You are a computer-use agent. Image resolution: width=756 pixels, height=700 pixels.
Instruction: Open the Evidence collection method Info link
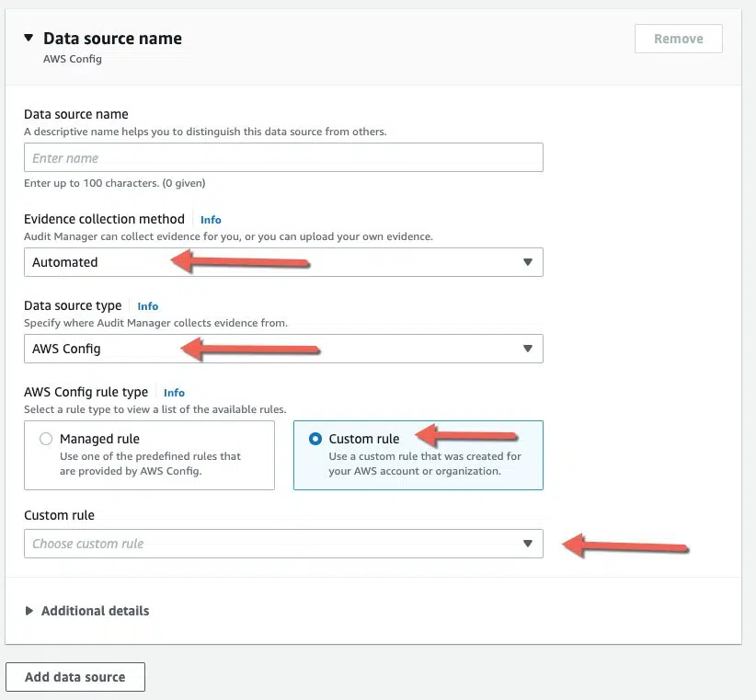[x=211, y=219]
